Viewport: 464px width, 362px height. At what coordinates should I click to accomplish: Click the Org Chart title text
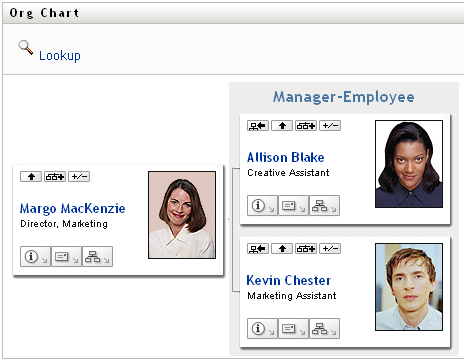[x=44, y=13]
